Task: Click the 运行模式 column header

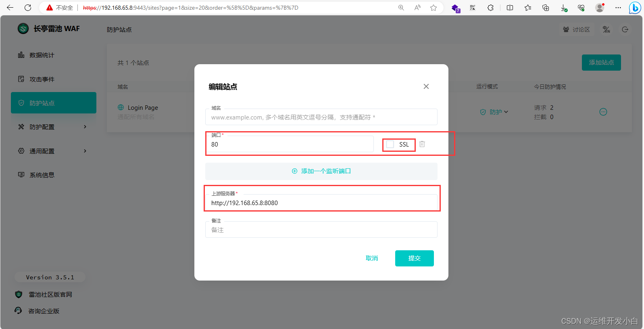Action: click(x=487, y=87)
